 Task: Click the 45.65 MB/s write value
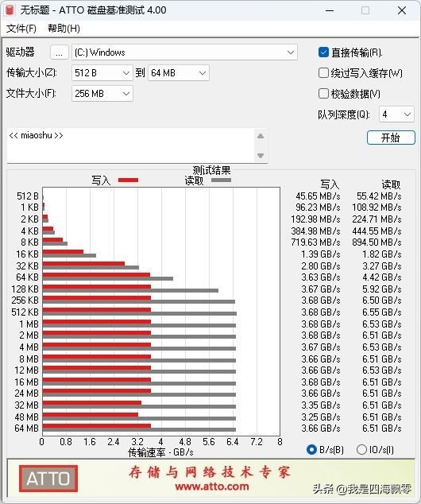pos(318,196)
